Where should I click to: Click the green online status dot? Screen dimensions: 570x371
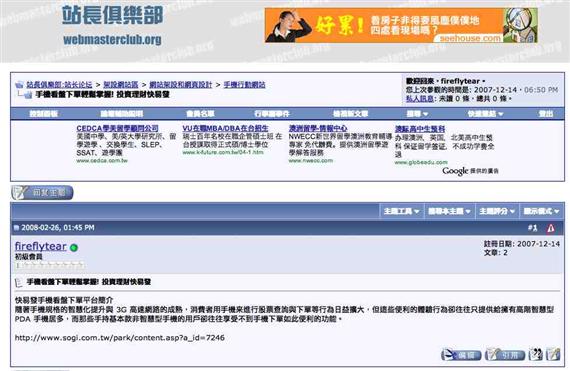tap(74, 248)
